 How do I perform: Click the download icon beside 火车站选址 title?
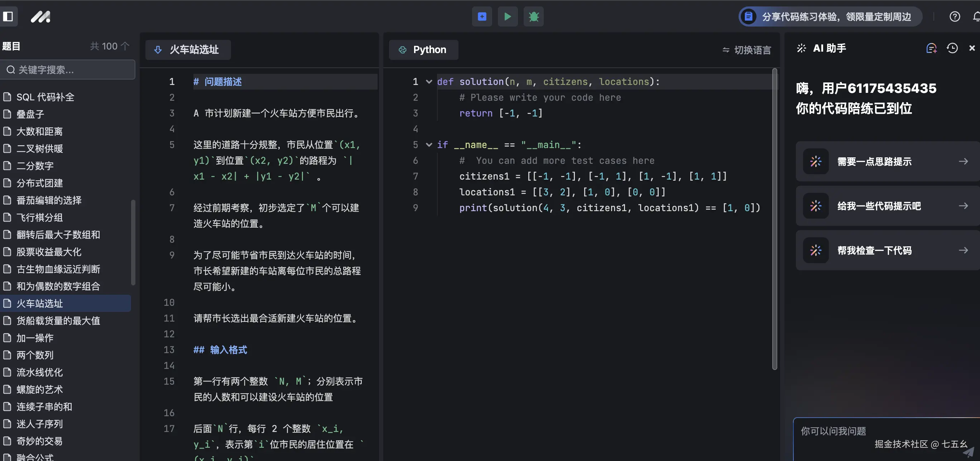tap(158, 49)
